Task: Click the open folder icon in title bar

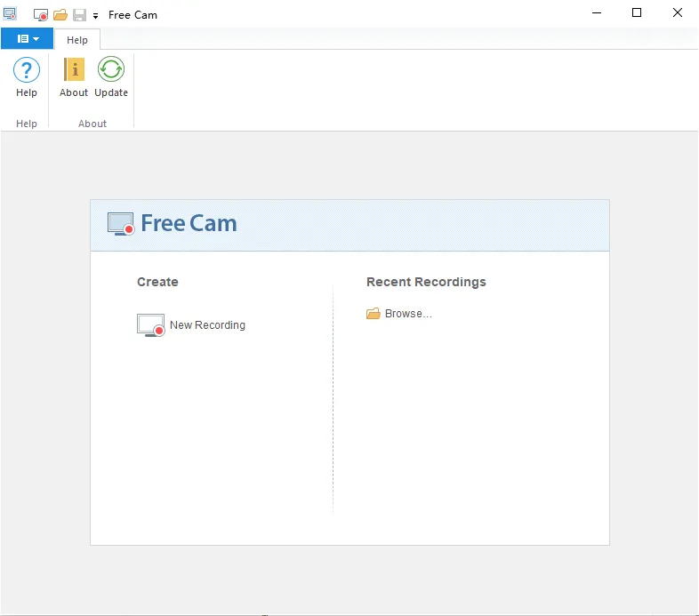Action: tap(60, 15)
